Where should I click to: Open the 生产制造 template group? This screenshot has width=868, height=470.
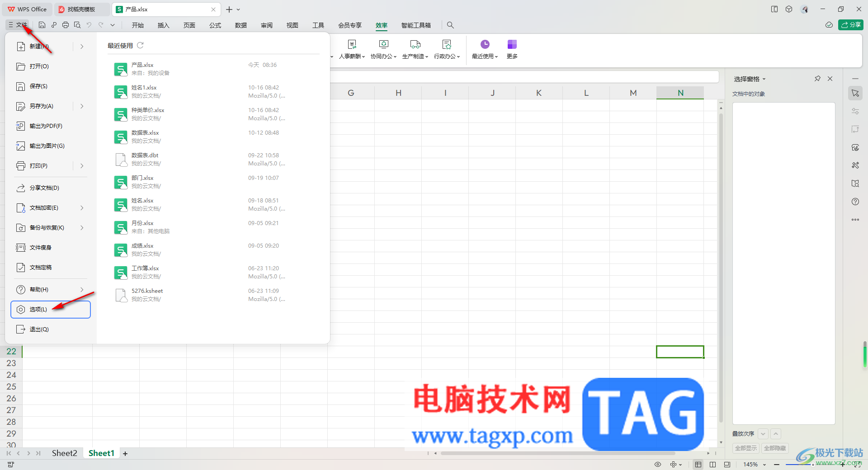click(415, 49)
